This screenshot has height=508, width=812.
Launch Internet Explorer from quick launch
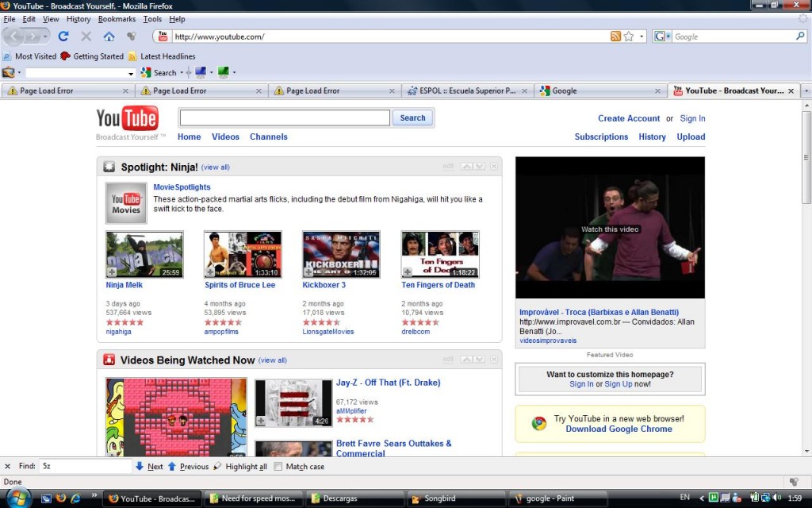pos(75,498)
